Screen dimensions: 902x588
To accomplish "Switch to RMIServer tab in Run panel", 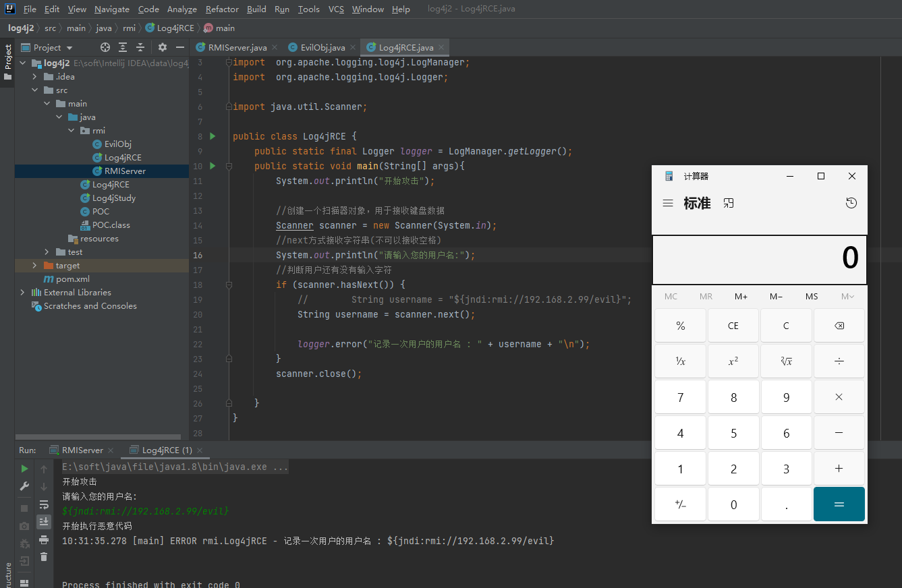I will coord(82,450).
